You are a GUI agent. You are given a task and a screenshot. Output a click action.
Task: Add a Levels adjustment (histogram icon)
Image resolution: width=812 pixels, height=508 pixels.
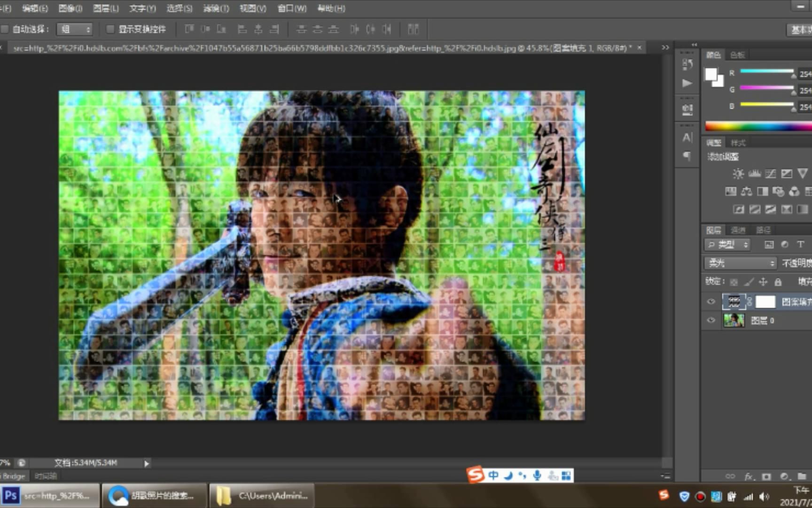point(754,174)
